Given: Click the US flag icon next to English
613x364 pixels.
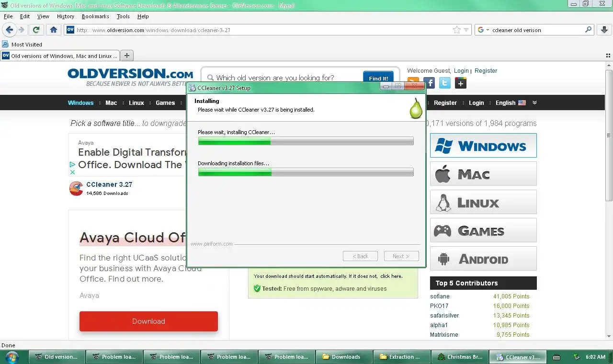Looking at the screenshot, I should tap(522, 102).
